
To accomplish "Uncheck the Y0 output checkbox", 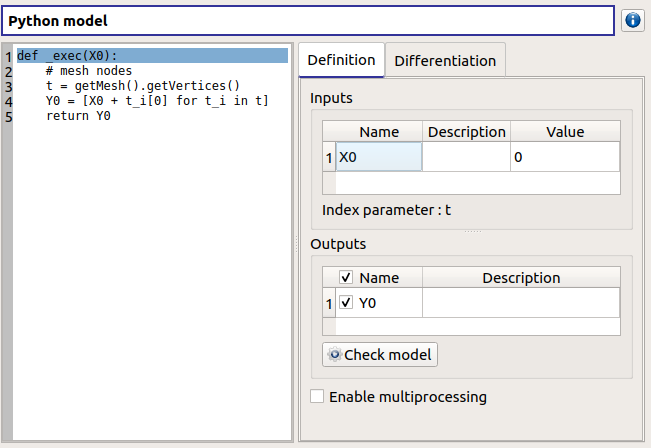I will pyautogui.click(x=346, y=302).
